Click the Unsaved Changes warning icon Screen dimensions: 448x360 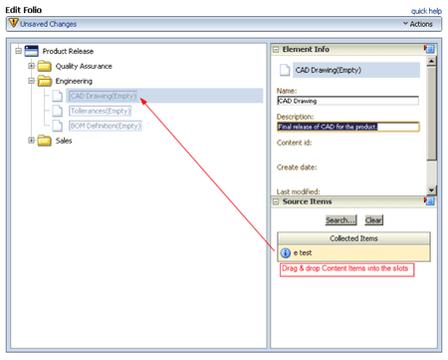point(14,23)
